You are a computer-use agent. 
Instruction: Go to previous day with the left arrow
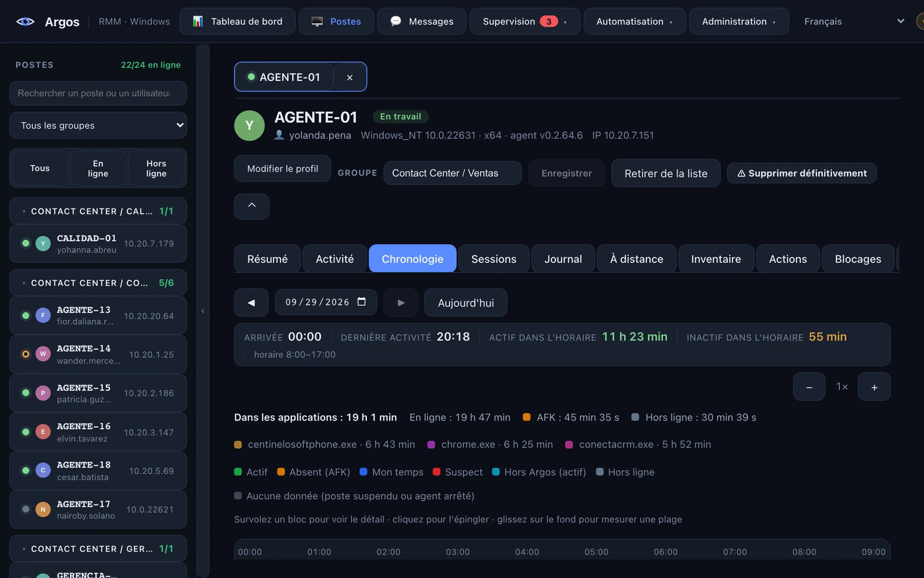pos(251,302)
